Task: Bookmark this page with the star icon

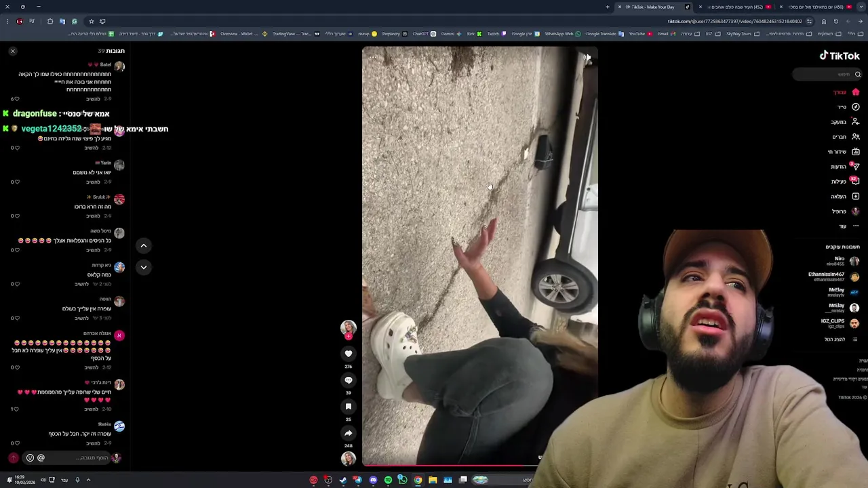Action: coord(91,21)
